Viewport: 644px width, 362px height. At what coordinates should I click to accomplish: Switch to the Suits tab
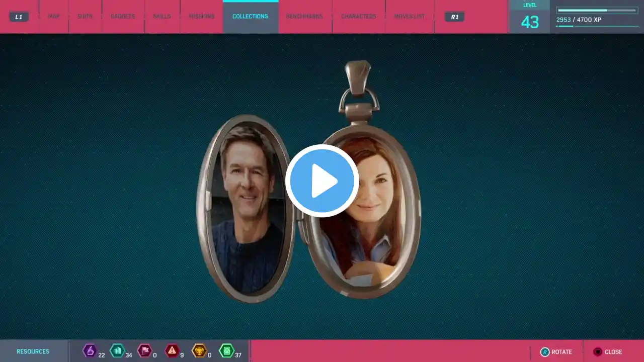pyautogui.click(x=85, y=17)
